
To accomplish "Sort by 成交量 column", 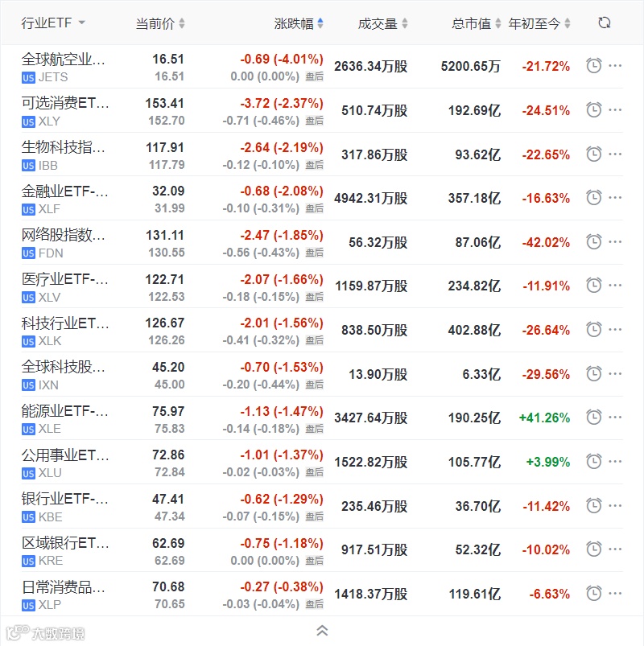I will point(382,23).
